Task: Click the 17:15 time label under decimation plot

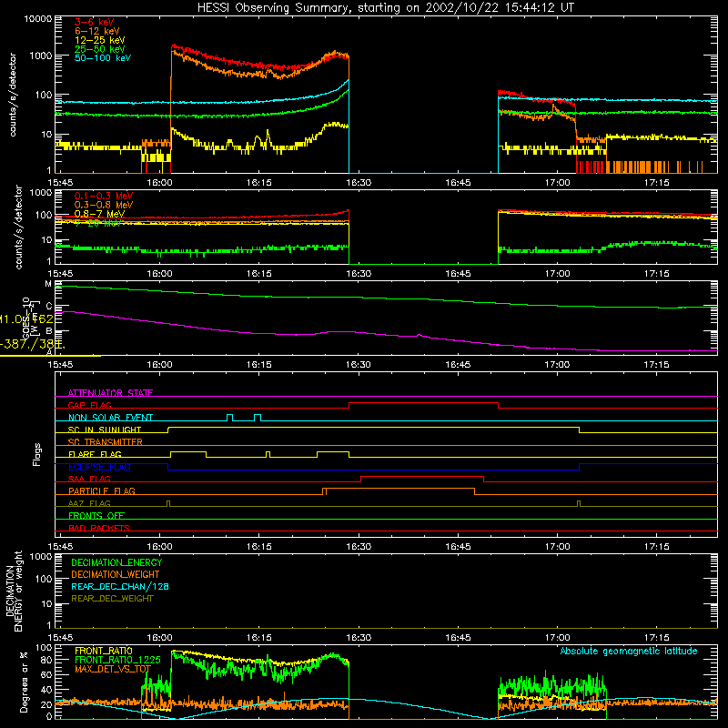Action: click(656, 638)
